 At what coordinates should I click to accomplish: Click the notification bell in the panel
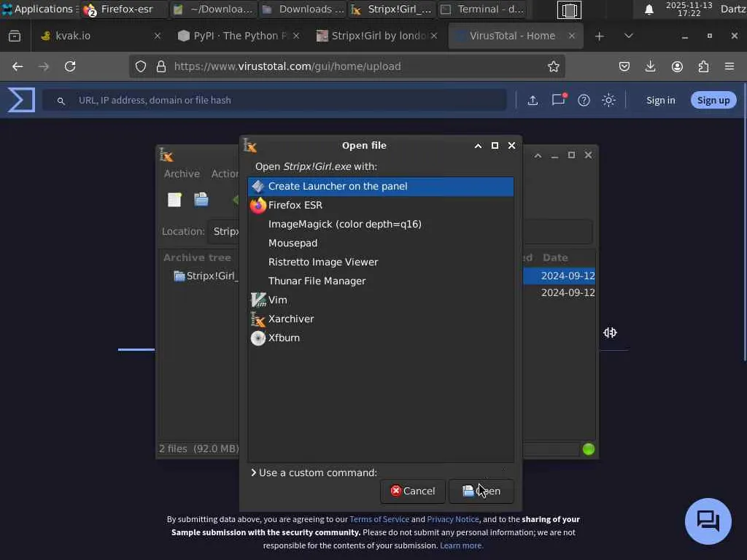649,9
